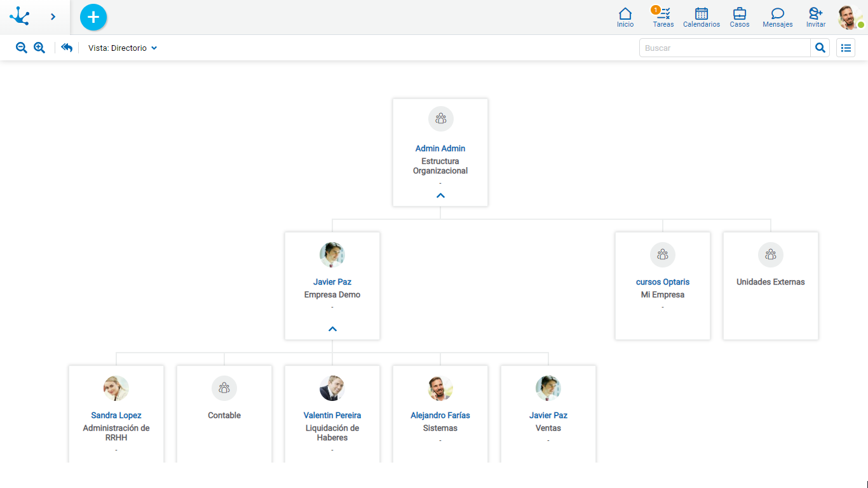Click the search magnifier icon
This screenshot has height=488, width=868.
pos(820,47)
